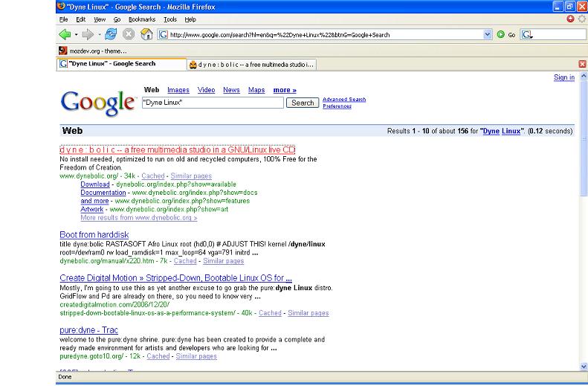Close the current tab with red X
Viewport: 588px width, 386px height.
coord(582,64)
